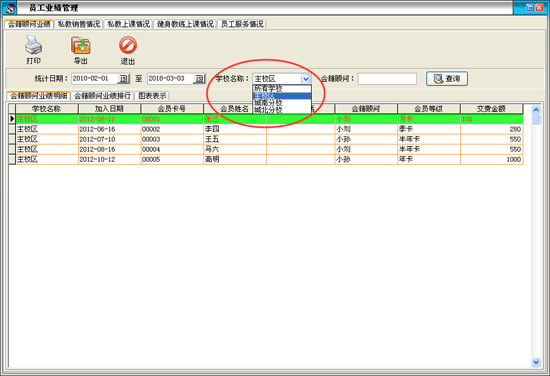Click the 会籍顾问 input field
Screen dimensions: 550x376
387,79
